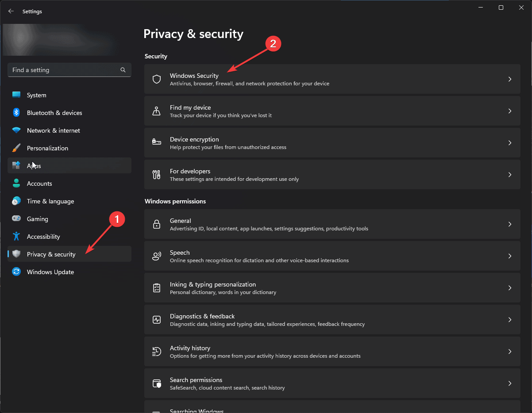Click the Find my device location icon
This screenshot has height=413, width=532.
pyautogui.click(x=156, y=111)
